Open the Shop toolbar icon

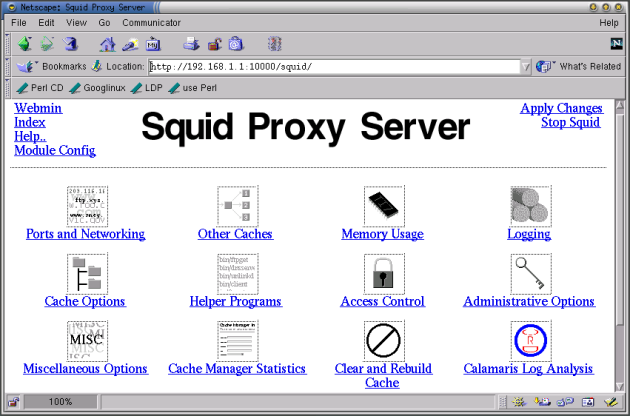click(x=236, y=44)
